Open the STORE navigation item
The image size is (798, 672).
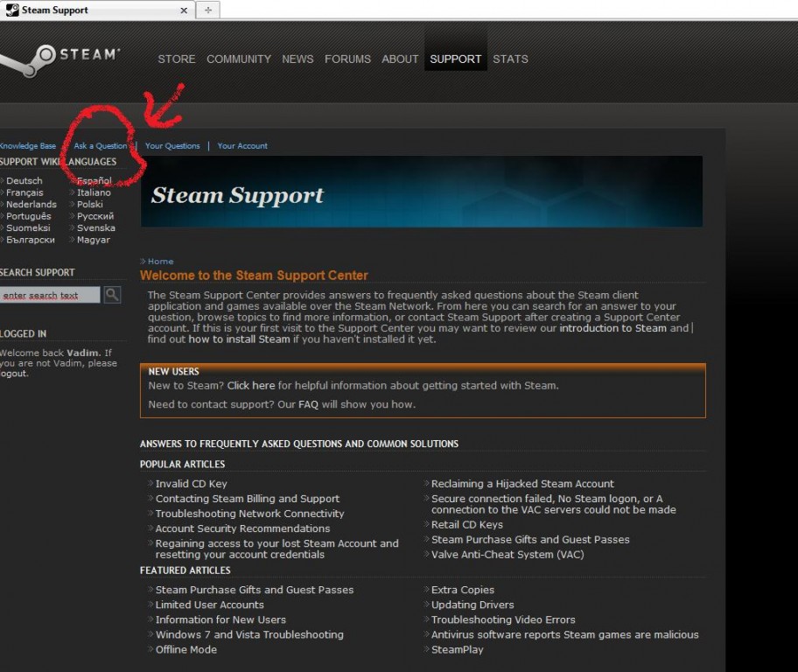click(177, 59)
